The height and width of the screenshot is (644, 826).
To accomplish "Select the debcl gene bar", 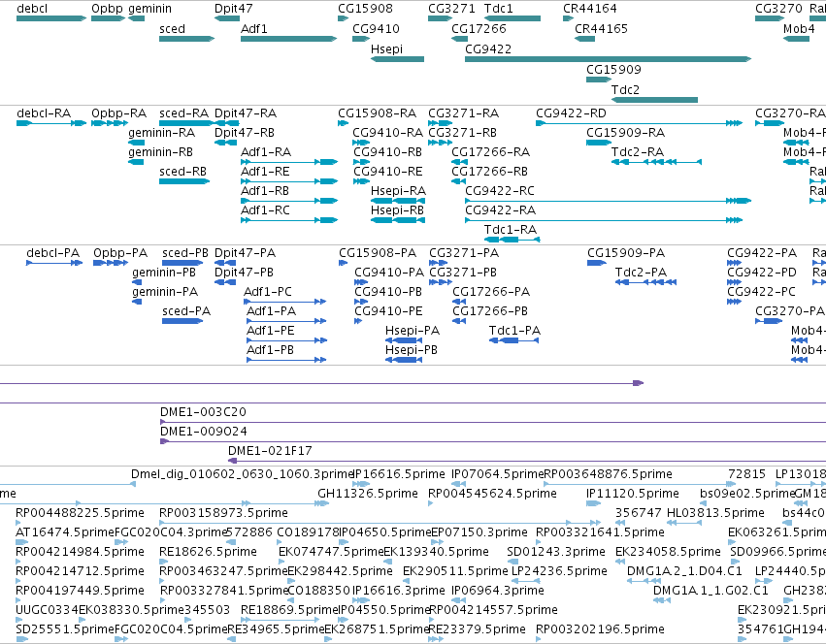I will [x=51, y=18].
